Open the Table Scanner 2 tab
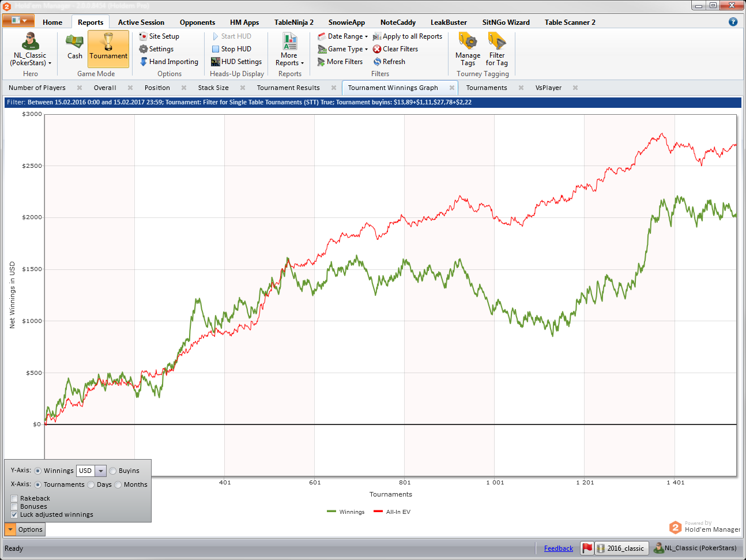 [x=570, y=22]
